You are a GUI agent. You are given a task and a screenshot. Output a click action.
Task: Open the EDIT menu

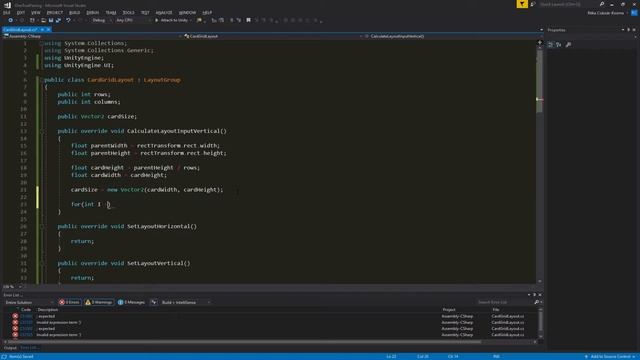[21, 13]
